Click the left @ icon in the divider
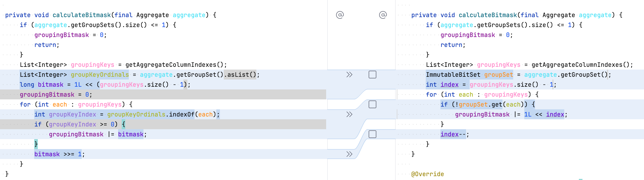 (x=340, y=15)
